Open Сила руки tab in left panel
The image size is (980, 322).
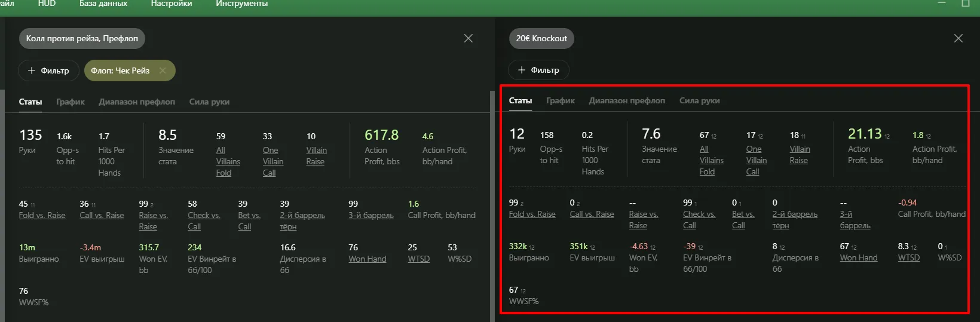coord(209,102)
